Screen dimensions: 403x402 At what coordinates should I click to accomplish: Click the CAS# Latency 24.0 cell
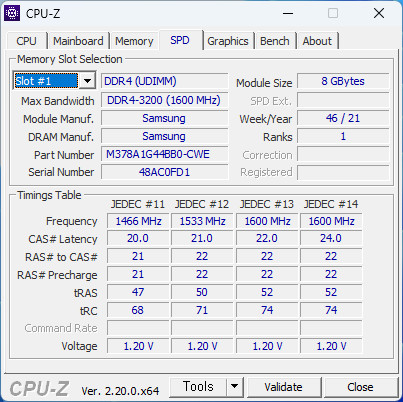[x=331, y=238]
